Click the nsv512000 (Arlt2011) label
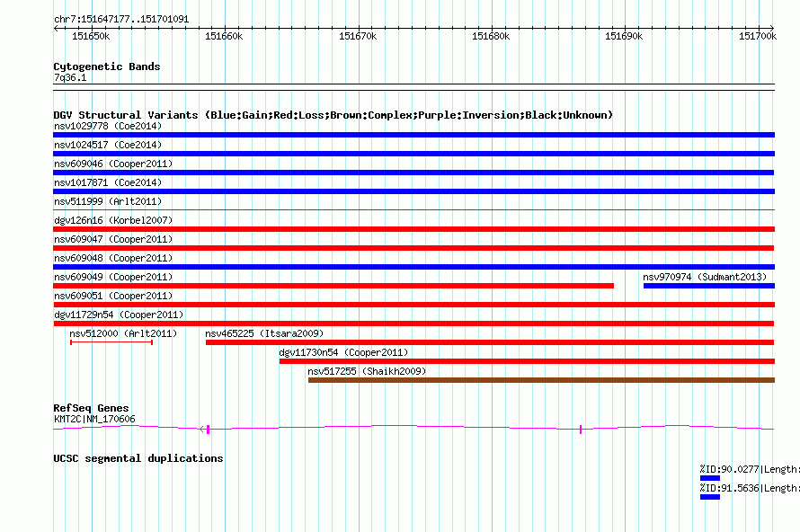 pyautogui.click(x=123, y=333)
